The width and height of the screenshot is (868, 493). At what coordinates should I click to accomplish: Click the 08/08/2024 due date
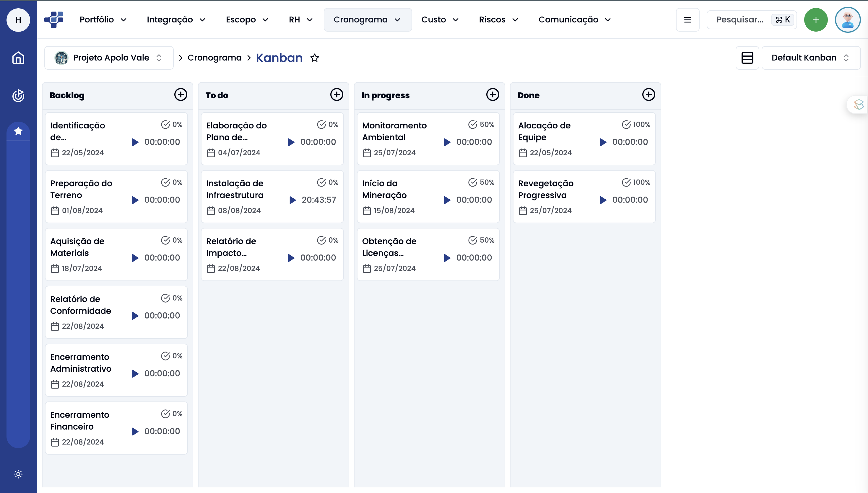(x=239, y=210)
